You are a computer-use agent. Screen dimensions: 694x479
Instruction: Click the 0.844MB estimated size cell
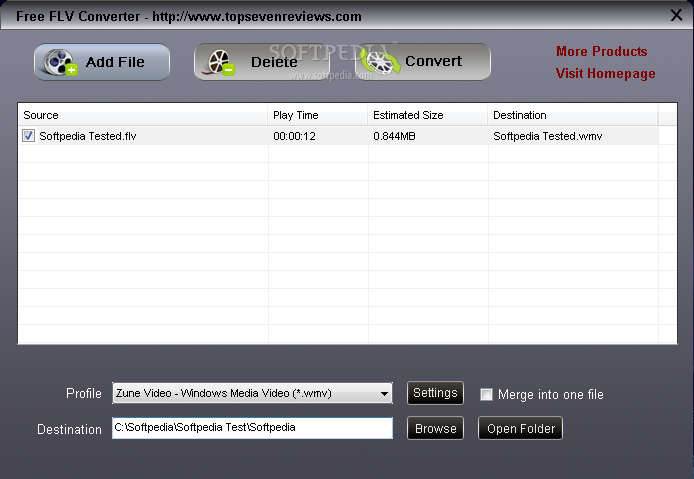(x=394, y=136)
